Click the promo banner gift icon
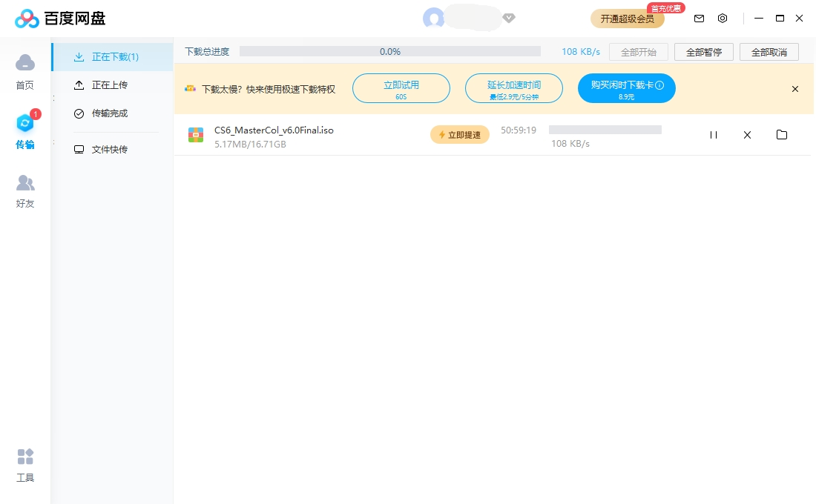Screen dimensions: 816x504 coord(191,89)
